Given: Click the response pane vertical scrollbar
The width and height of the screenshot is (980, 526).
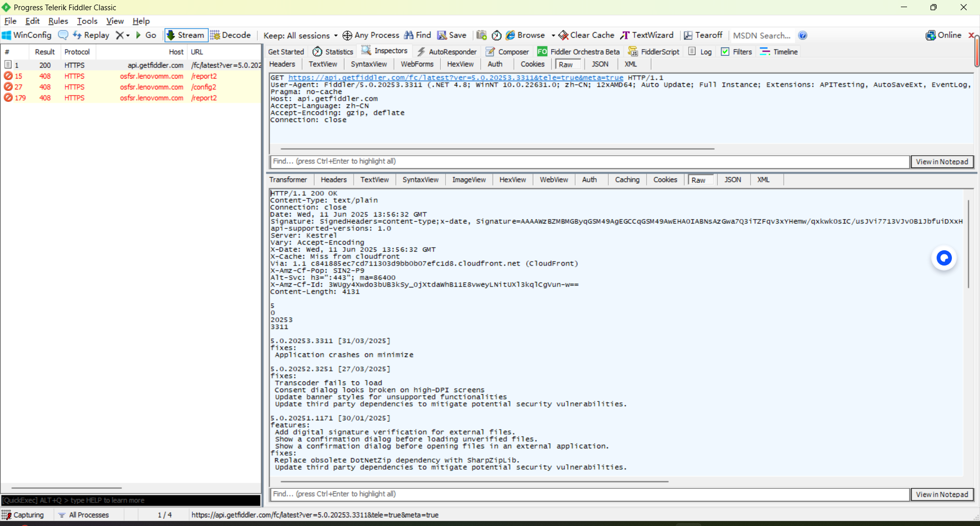Looking at the screenshot, I should coord(968,244).
